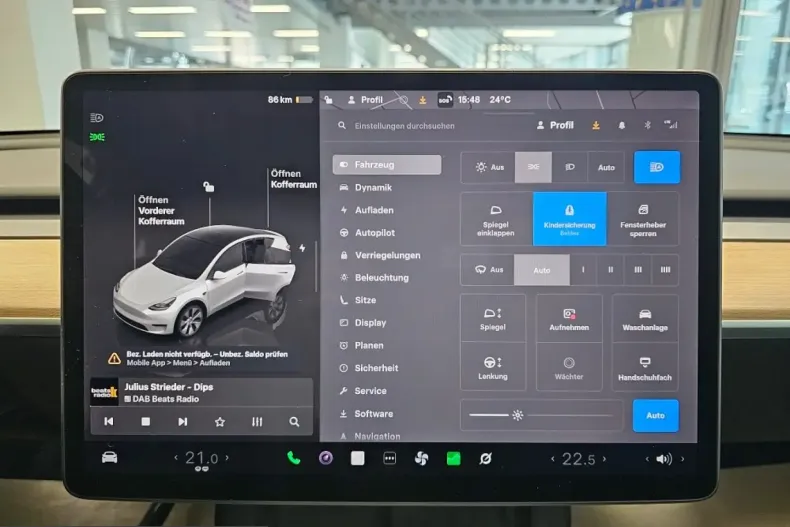Screen dimensions: 790x527
Task: Turn headlights off with Aus option
Action: coord(488,167)
